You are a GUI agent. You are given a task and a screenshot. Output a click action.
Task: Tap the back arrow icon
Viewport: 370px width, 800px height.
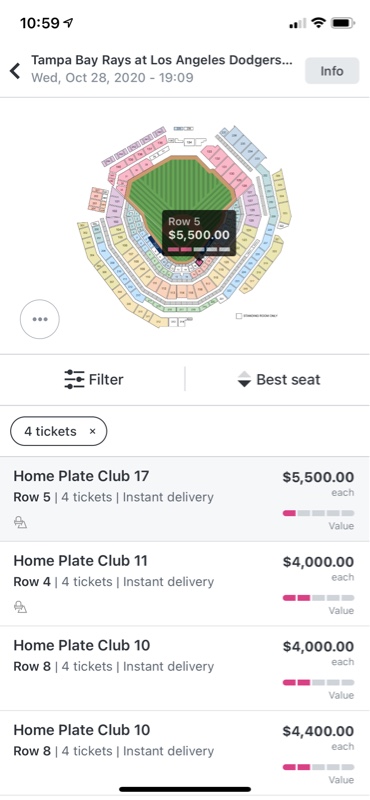(15, 71)
